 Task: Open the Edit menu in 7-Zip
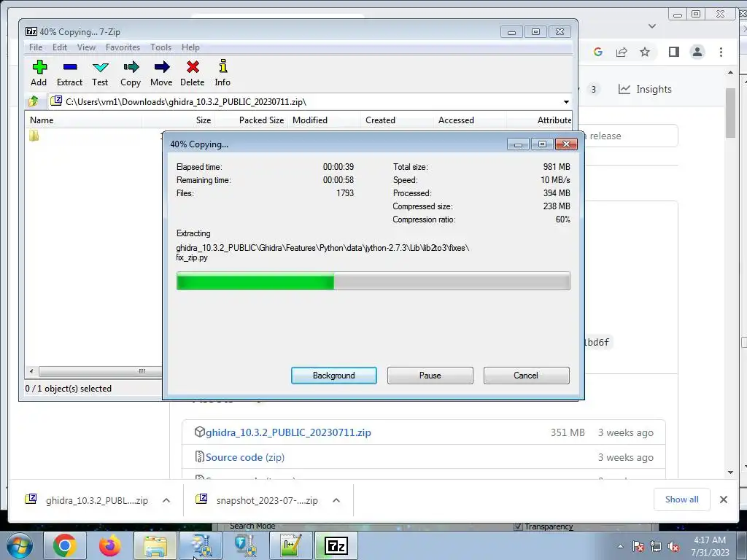pyautogui.click(x=60, y=47)
